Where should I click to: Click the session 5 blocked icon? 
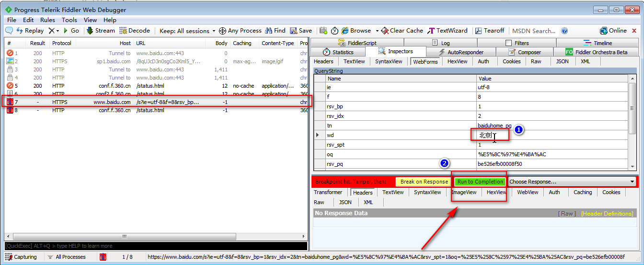pyautogui.click(x=10, y=86)
